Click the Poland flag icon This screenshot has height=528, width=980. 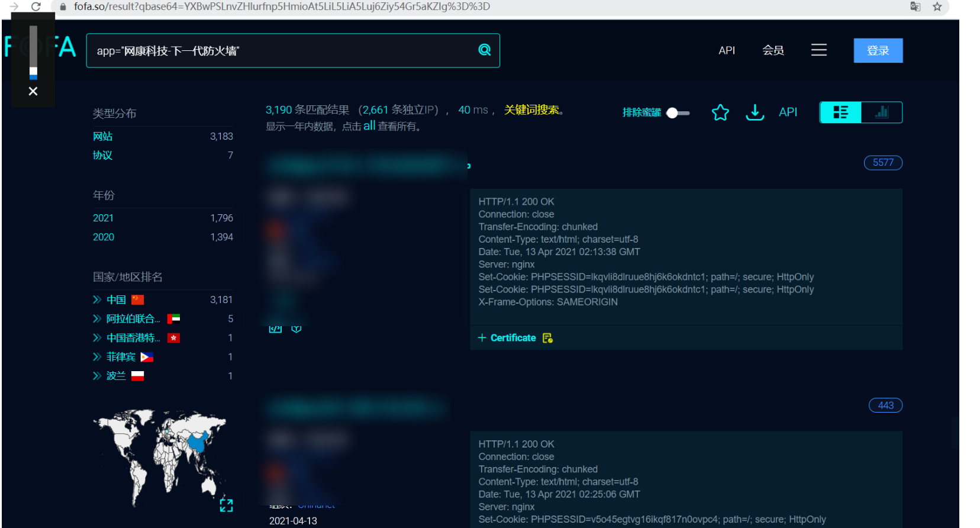[x=138, y=376]
